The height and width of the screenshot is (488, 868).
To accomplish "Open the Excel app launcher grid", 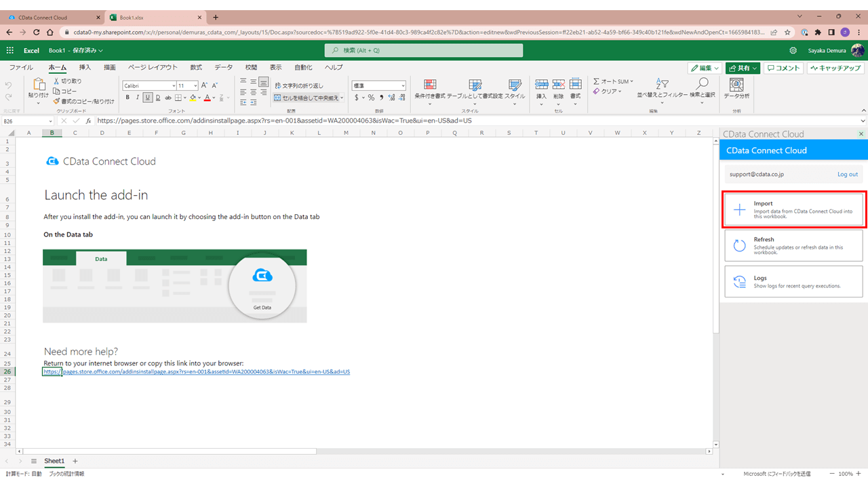I will 10,50.
